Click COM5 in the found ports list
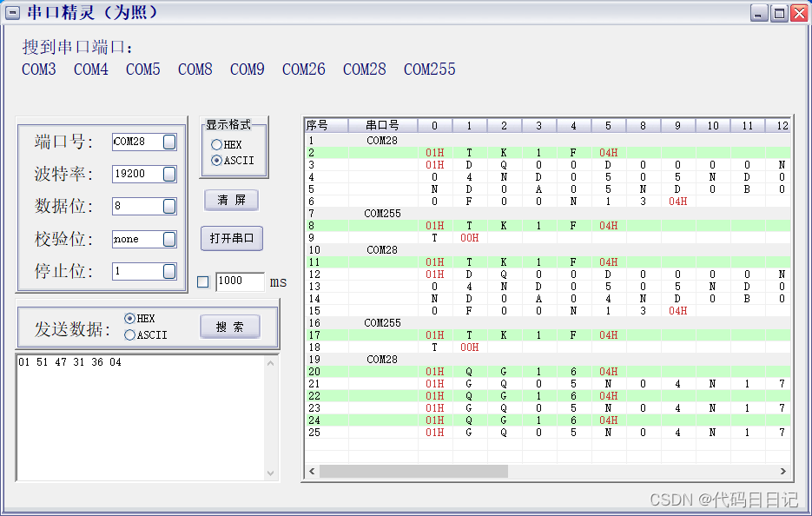Image resolution: width=812 pixels, height=516 pixels. click(x=143, y=69)
